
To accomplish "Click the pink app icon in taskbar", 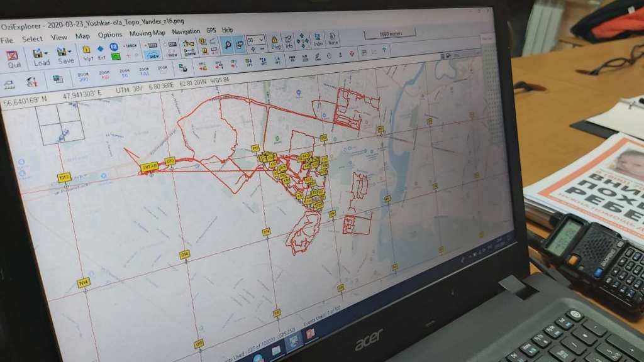I will click(310, 333).
